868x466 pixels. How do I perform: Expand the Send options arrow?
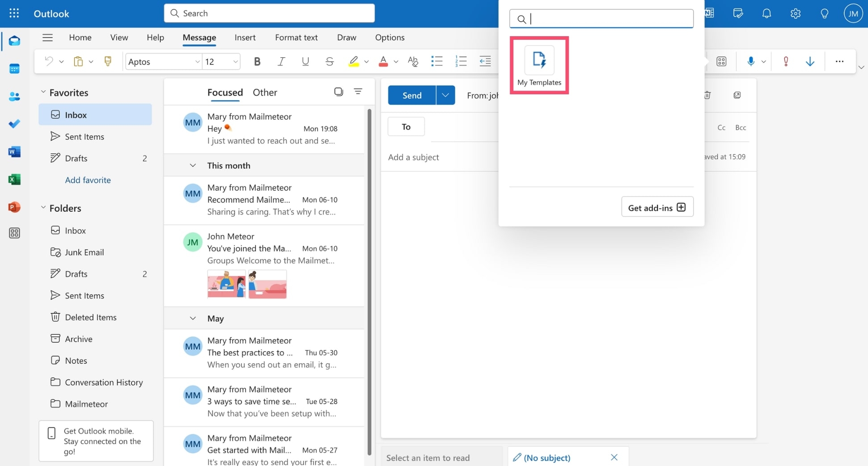click(445, 95)
